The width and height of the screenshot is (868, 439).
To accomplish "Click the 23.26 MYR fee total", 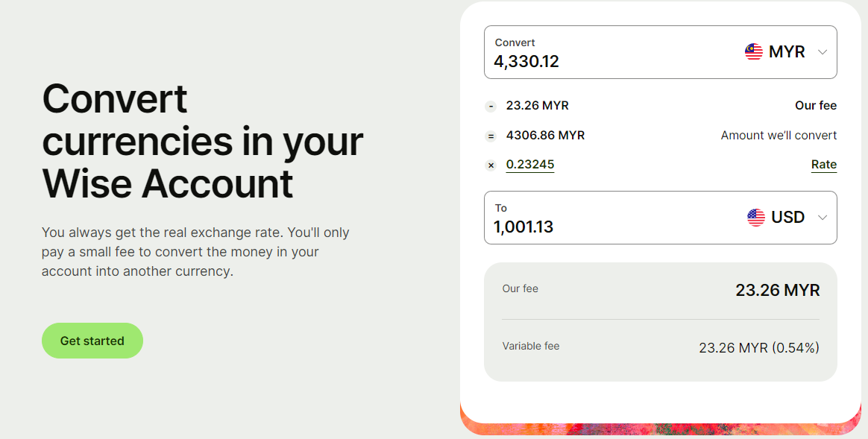I will point(777,291).
